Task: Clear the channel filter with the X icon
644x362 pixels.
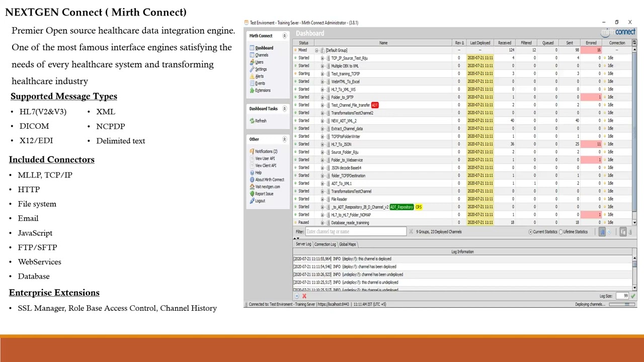Action: point(411,231)
